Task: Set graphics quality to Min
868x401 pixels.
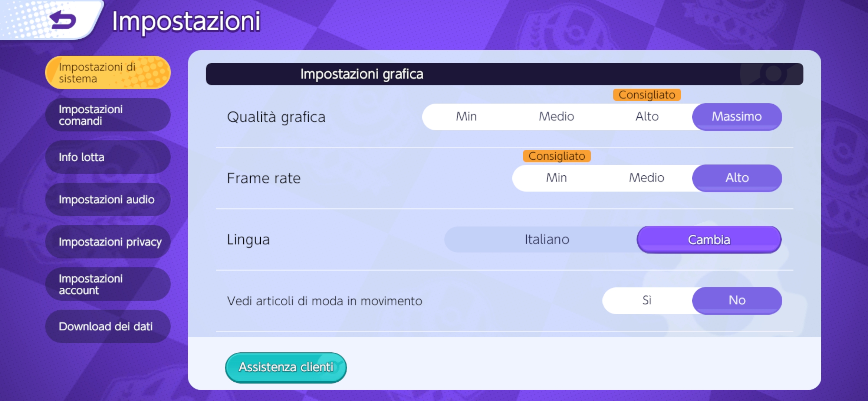Action: [x=466, y=116]
